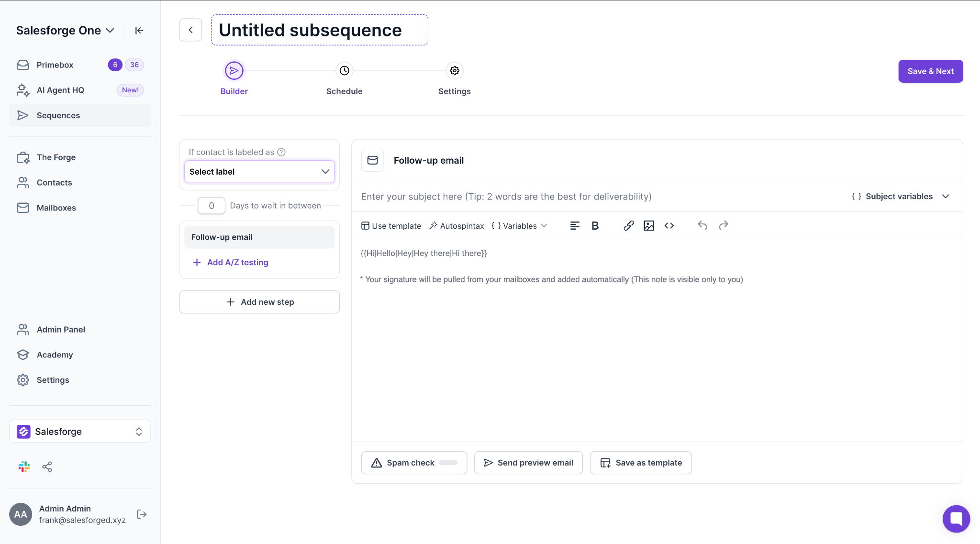Image resolution: width=980 pixels, height=544 pixels.
Task: Open the Variables dropdown in editor toolbar
Action: [x=519, y=226]
